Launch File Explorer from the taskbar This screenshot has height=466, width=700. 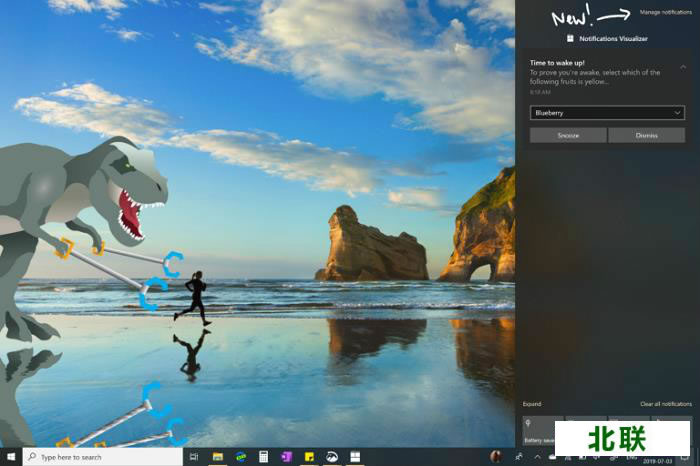pyautogui.click(x=217, y=457)
